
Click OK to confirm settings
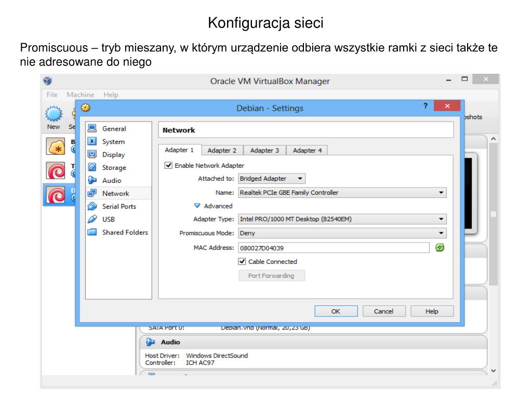tap(336, 311)
